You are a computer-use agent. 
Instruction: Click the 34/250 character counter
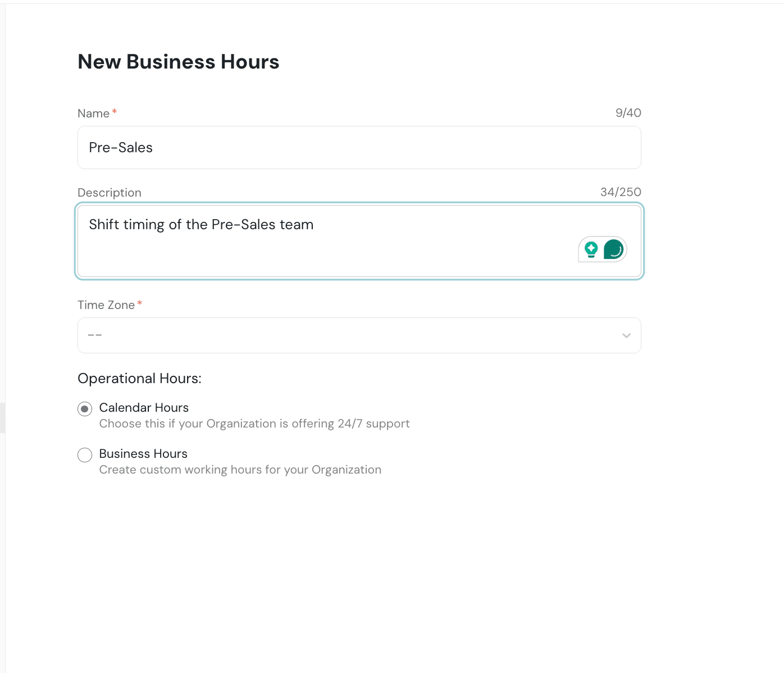pyautogui.click(x=621, y=192)
